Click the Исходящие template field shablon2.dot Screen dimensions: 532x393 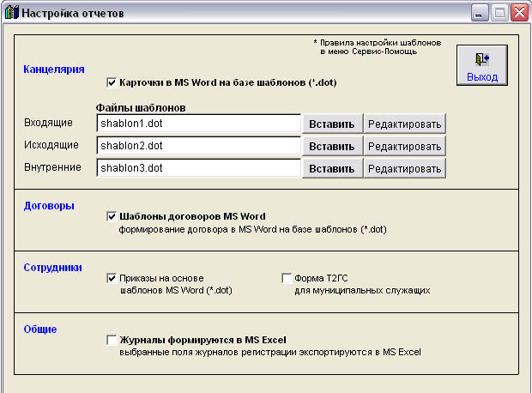198,146
